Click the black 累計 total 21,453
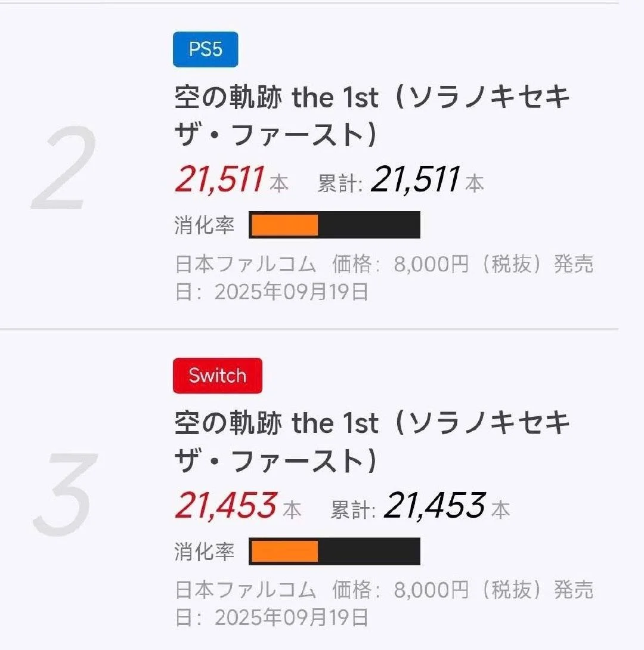 pyautogui.click(x=434, y=506)
